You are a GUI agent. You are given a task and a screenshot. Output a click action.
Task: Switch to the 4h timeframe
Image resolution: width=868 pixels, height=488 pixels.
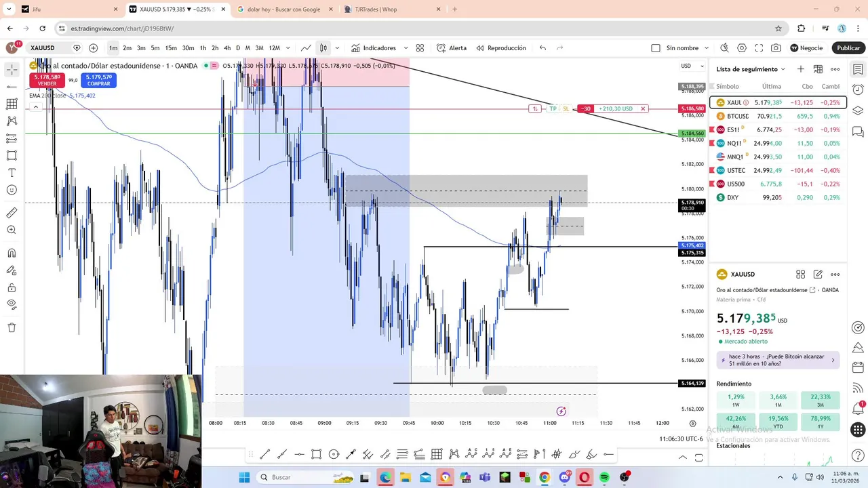click(x=227, y=48)
